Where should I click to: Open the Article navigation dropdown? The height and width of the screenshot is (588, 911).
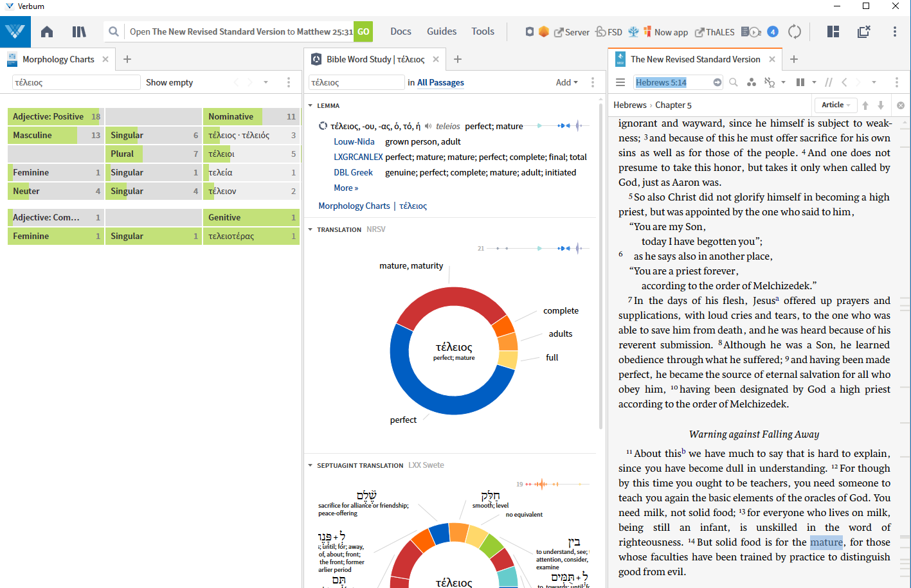coord(836,105)
